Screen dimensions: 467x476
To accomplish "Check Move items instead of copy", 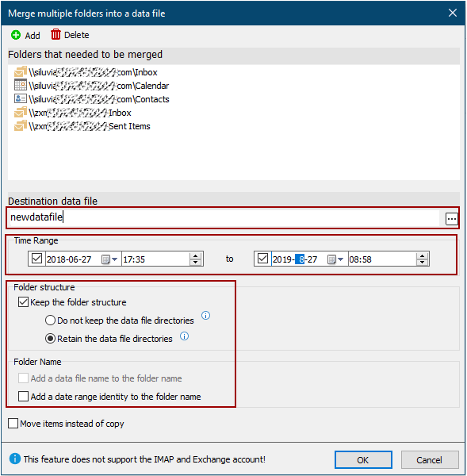I will coord(13,424).
